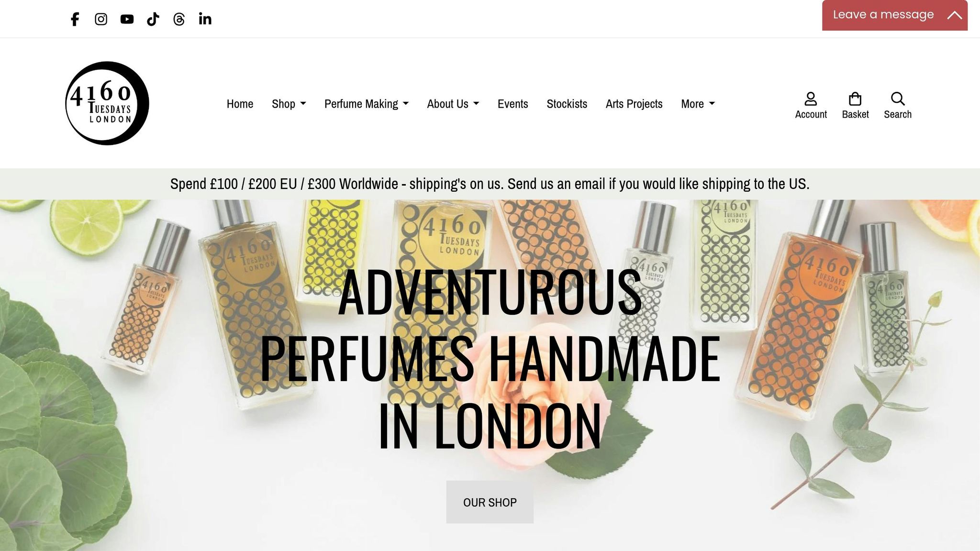Open the Threads social icon
980x551 pixels.
pyautogui.click(x=179, y=19)
